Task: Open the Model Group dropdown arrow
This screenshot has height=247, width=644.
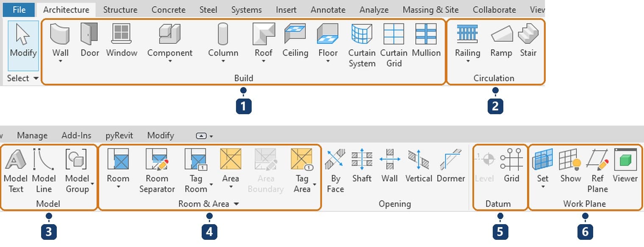Action: 92,184
